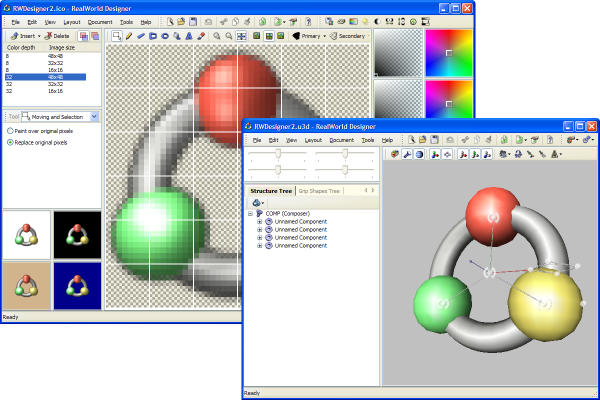Select the pencil tool in the icon editor
600x400 pixels.
click(x=129, y=36)
